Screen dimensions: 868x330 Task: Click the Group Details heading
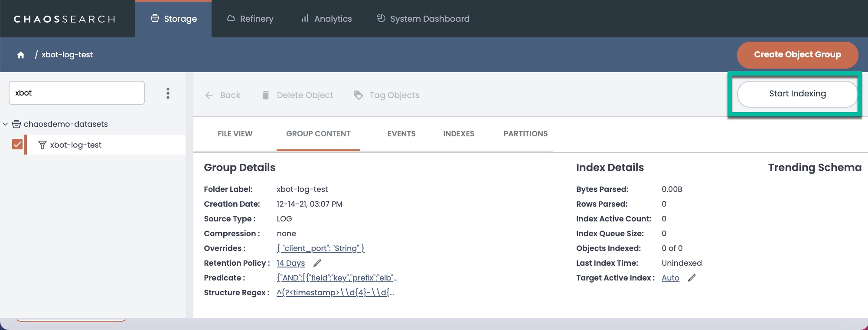[240, 168]
